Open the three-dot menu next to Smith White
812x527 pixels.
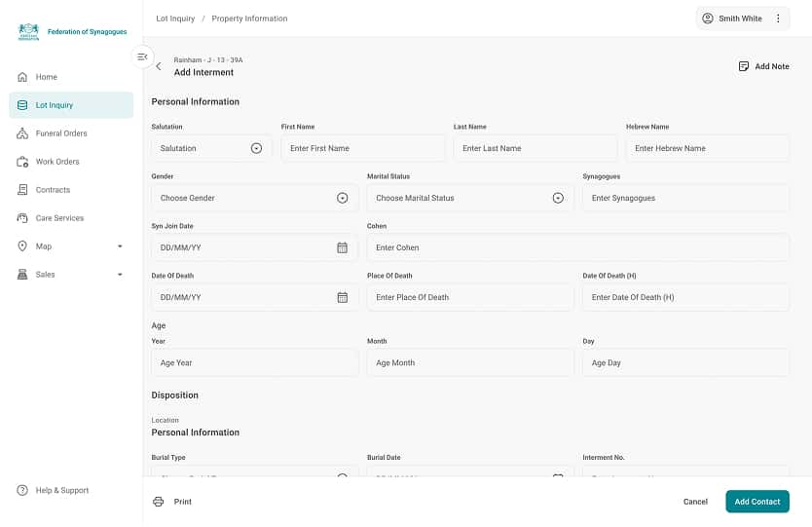tap(778, 19)
